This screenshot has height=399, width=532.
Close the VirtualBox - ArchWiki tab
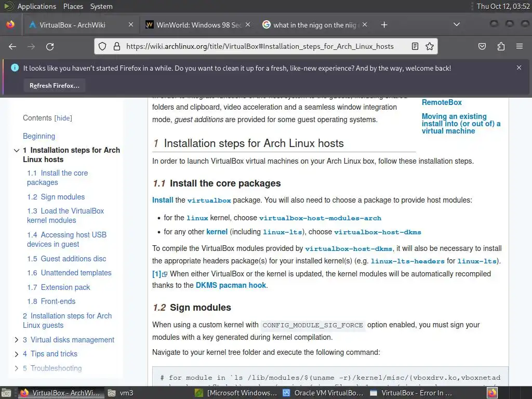coord(131,25)
